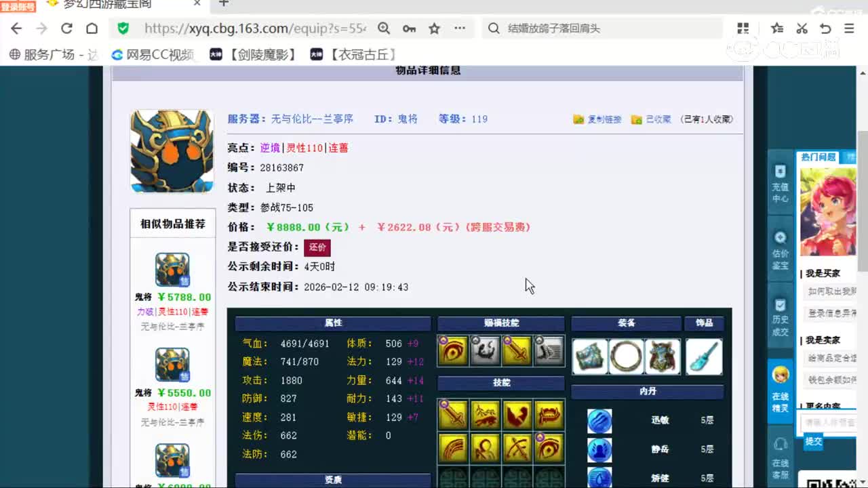This screenshot has width=868, height=488.
Task: Click the scissors screenshot tool icon
Action: click(802, 28)
